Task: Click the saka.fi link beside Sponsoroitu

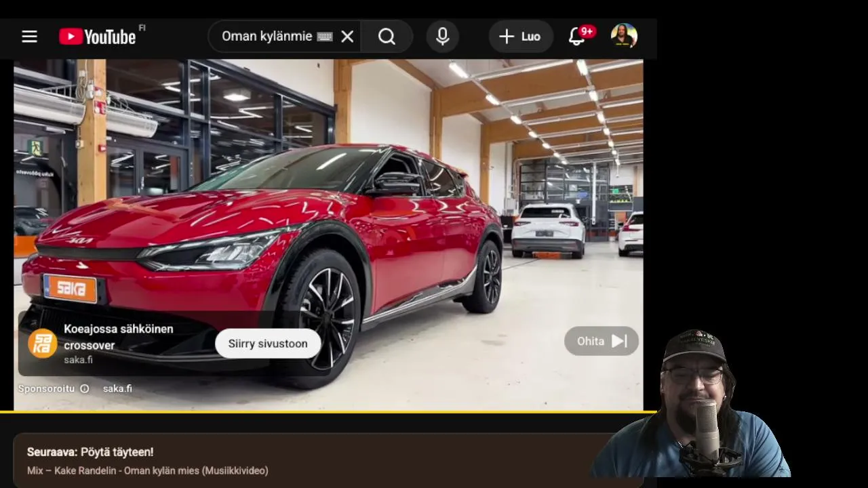Action: coord(117,388)
